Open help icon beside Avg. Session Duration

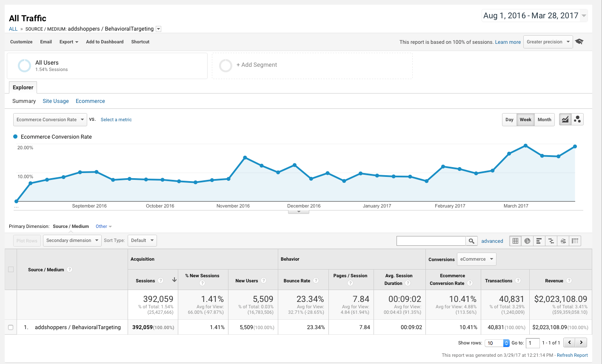click(408, 283)
